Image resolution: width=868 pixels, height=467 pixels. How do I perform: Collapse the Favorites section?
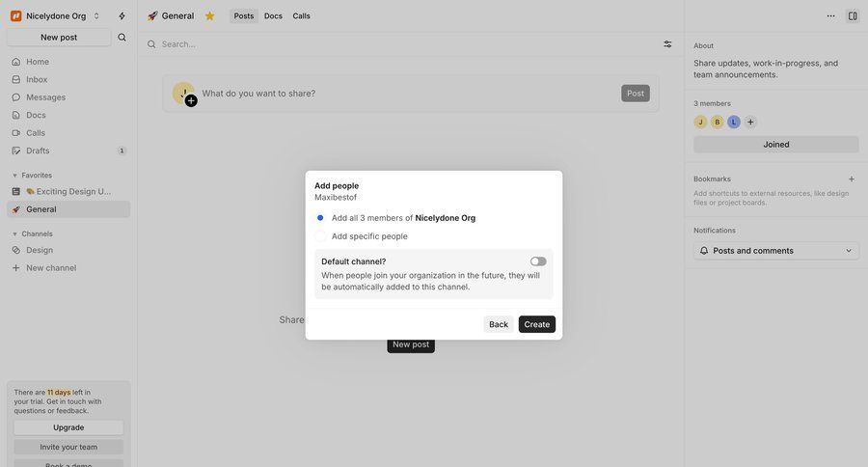pyautogui.click(x=14, y=176)
